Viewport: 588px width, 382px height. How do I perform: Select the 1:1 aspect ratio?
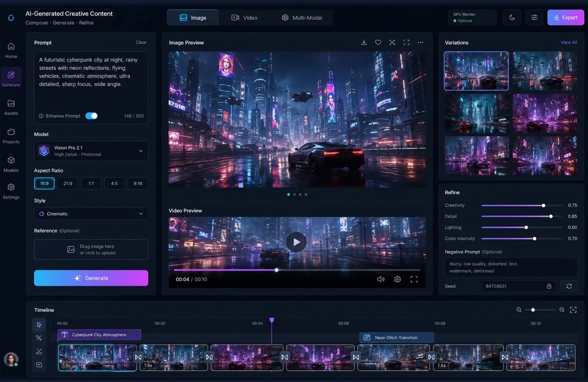click(91, 183)
